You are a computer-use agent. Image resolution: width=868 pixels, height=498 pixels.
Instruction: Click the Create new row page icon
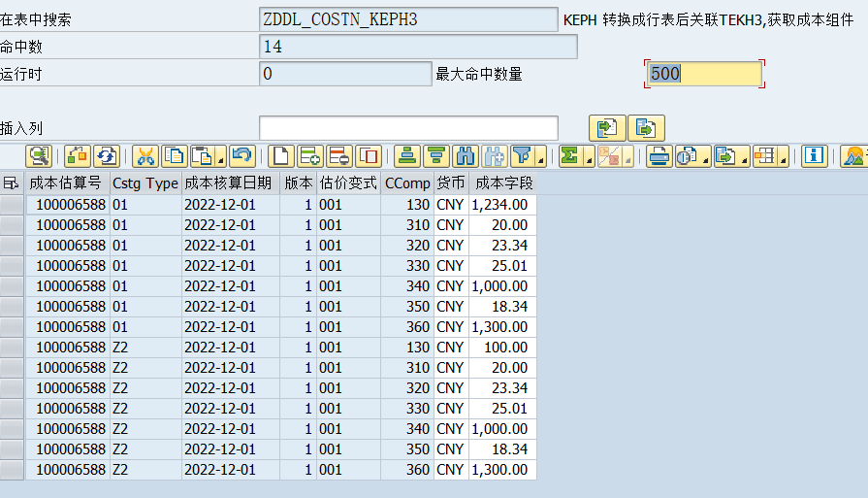pos(281,156)
